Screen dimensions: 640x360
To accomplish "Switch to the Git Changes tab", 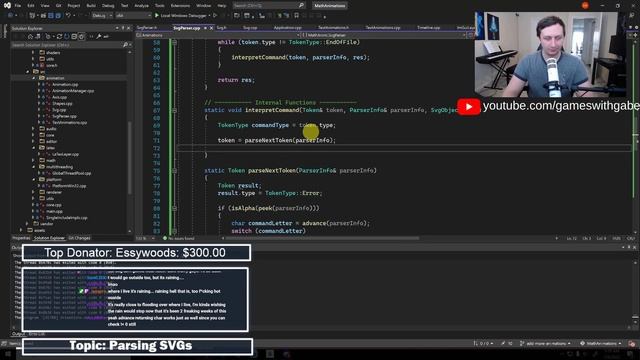I will click(x=79, y=238).
